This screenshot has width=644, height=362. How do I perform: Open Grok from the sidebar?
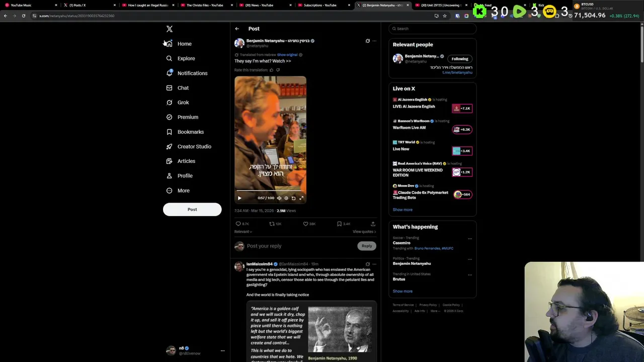click(x=178, y=103)
